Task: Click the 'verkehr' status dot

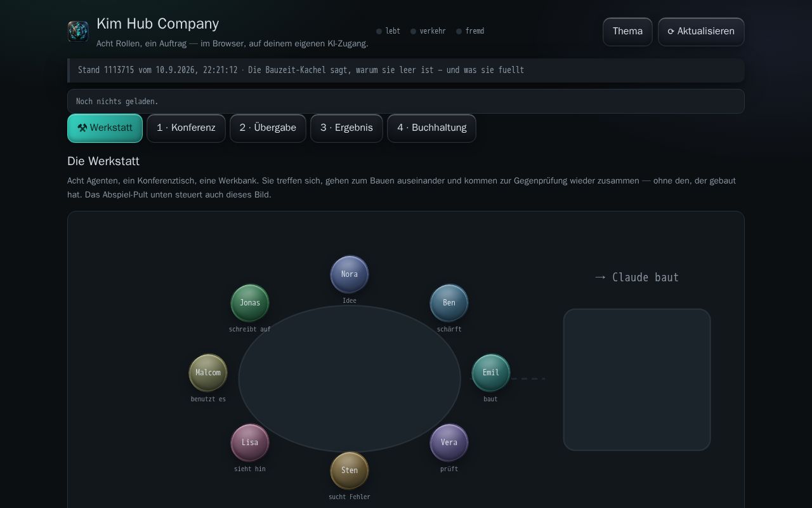Action: pos(414,31)
